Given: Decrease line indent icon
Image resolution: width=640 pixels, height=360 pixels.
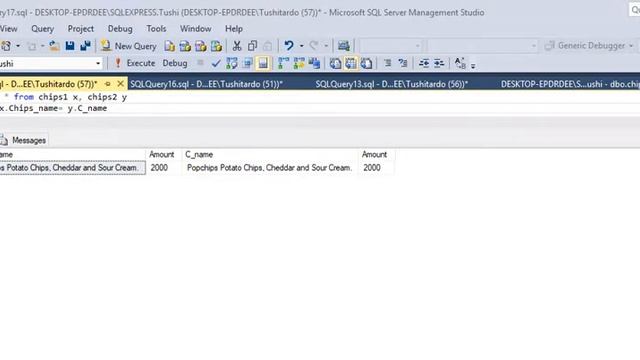Looking at the screenshot, I should [x=424, y=63].
